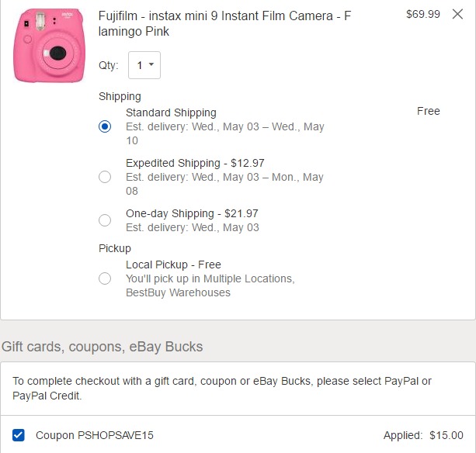
Task: Click the Expedited Shipping - $12.97 label
Action: click(195, 163)
